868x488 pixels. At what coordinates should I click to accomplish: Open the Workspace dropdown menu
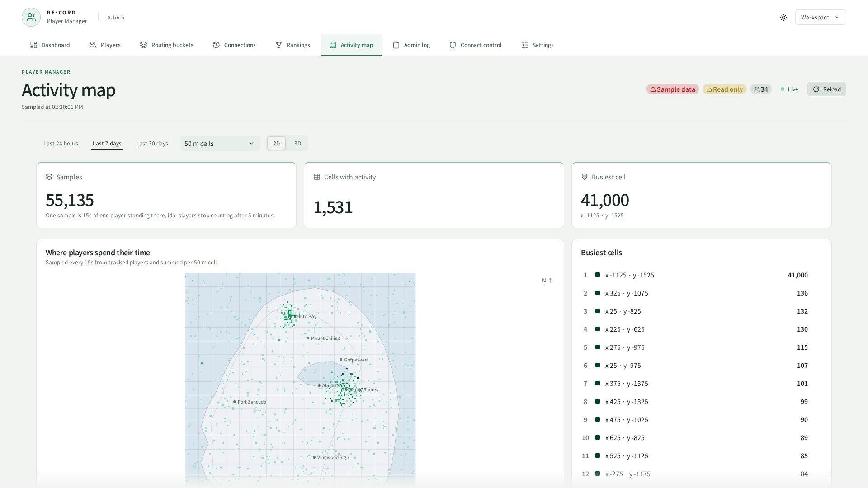[821, 18]
